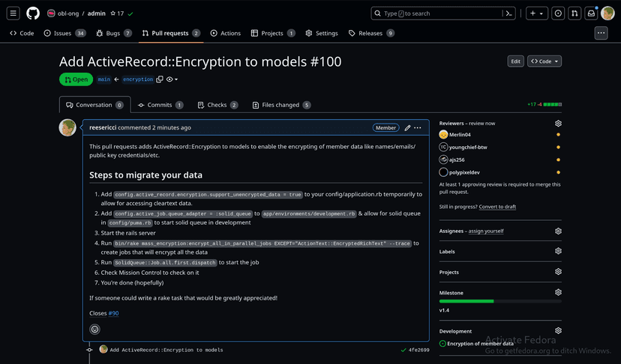621x364 pixels.
Task: Click the v1.4 milestone progress bar
Action: (x=499, y=301)
